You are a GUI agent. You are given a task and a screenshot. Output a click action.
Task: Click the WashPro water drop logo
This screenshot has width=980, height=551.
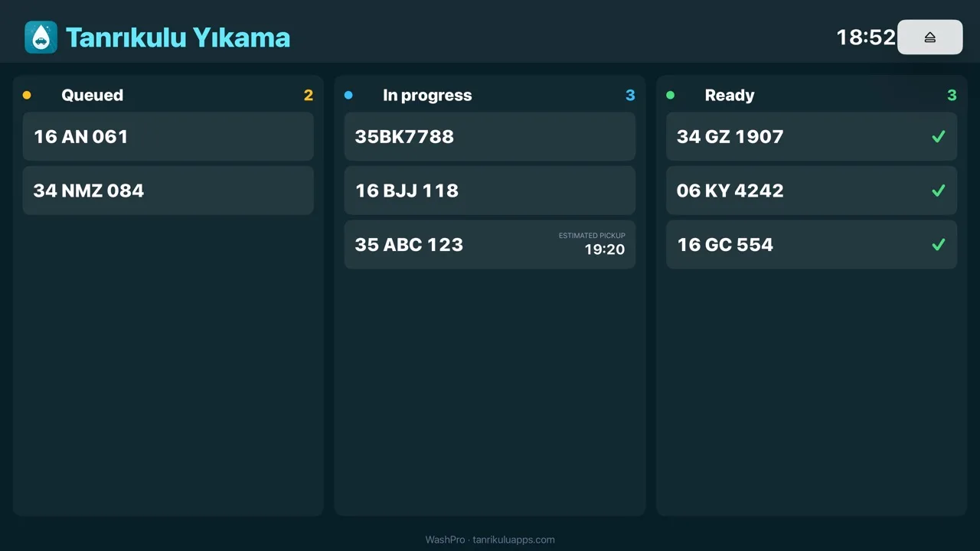coord(41,37)
